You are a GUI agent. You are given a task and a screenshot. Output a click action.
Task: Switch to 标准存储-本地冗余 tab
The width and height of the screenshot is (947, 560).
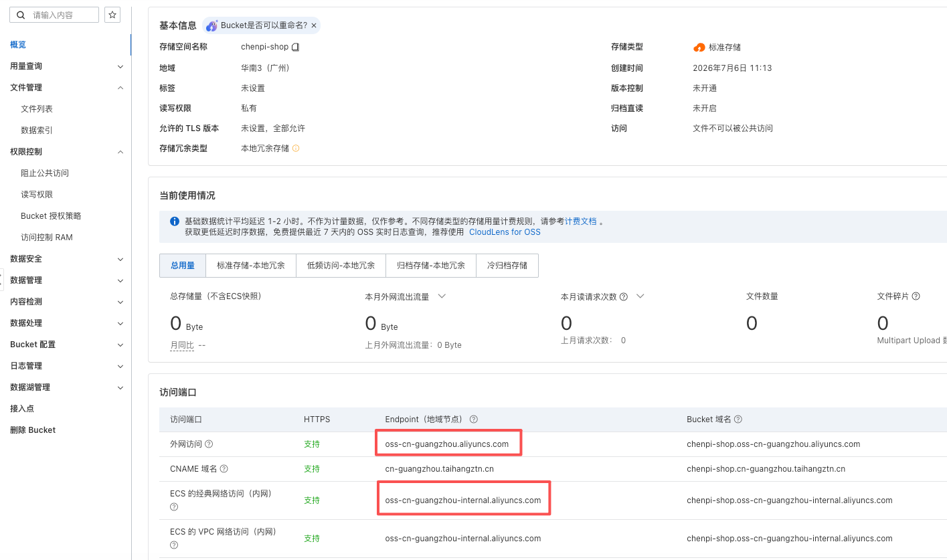point(251,266)
